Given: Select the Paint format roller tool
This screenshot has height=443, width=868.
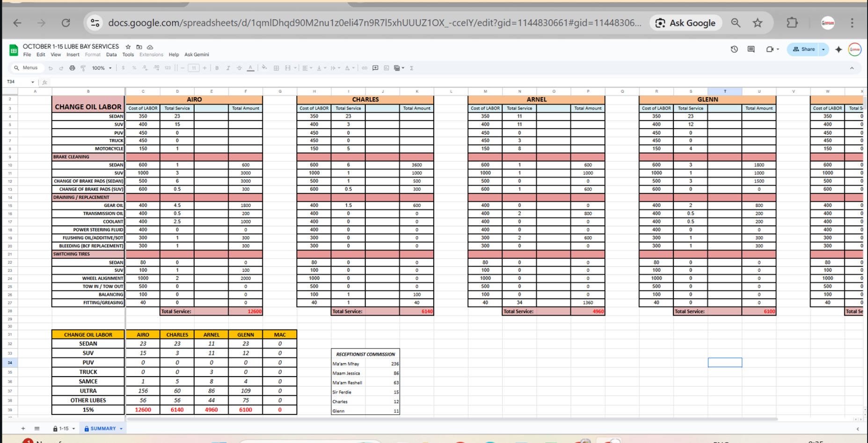Looking at the screenshot, I should 83,68.
